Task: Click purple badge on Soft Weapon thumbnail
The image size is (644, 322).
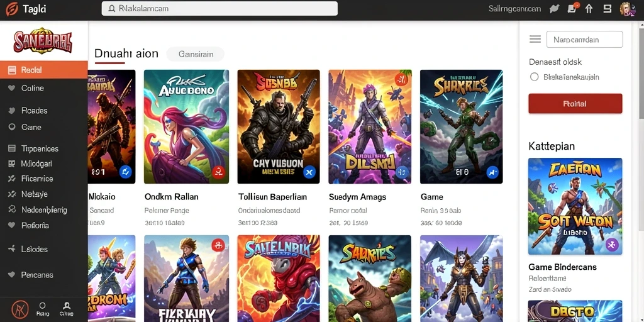Action: (611, 245)
